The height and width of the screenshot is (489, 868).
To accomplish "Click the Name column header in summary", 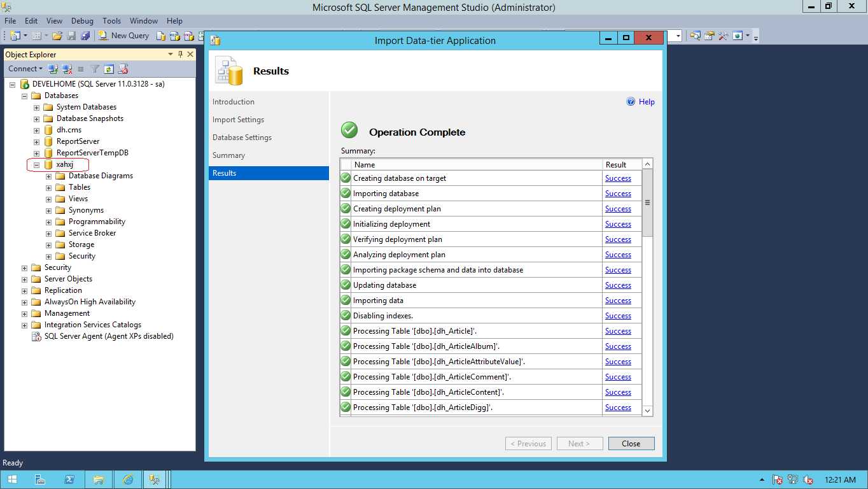I will (477, 164).
